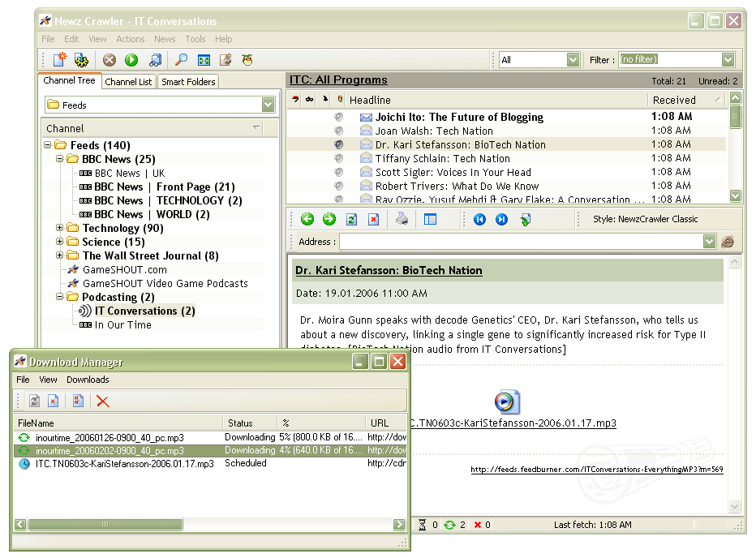Collapse the Feeds (140) tree node
The width and height of the screenshot is (756, 558).
pos(47,144)
